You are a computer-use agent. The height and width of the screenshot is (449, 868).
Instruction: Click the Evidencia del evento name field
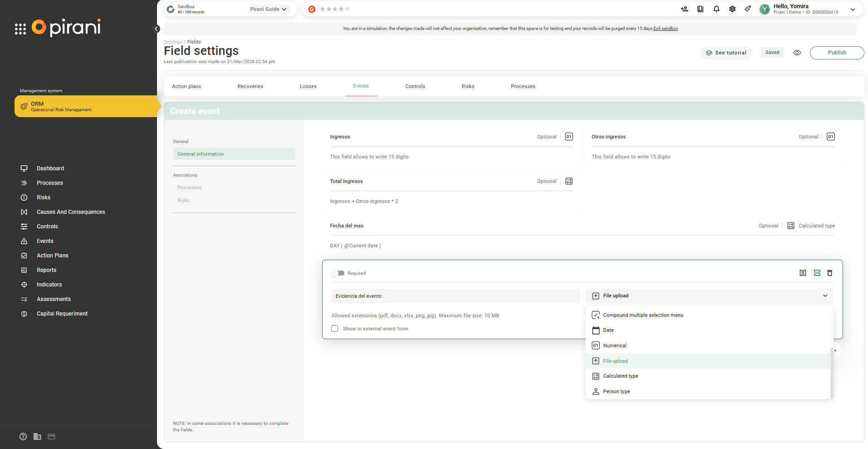(x=455, y=296)
